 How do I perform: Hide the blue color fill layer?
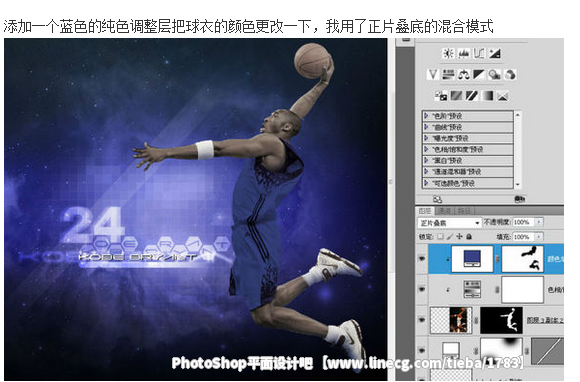tap(421, 258)
